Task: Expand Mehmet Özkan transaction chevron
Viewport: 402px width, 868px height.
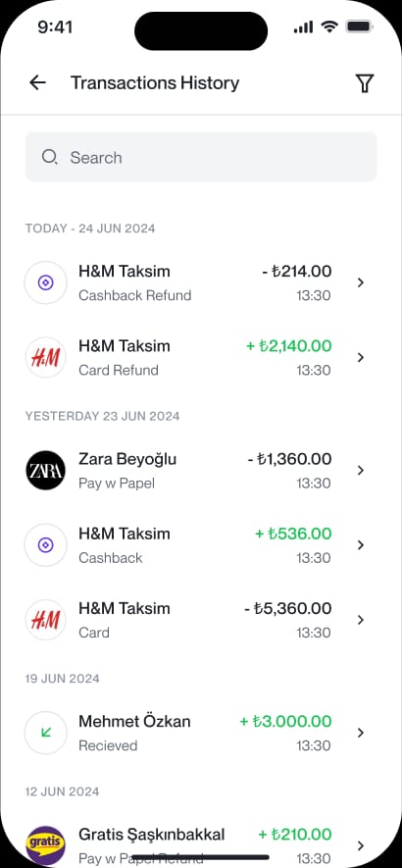Action: coord(361,733)
